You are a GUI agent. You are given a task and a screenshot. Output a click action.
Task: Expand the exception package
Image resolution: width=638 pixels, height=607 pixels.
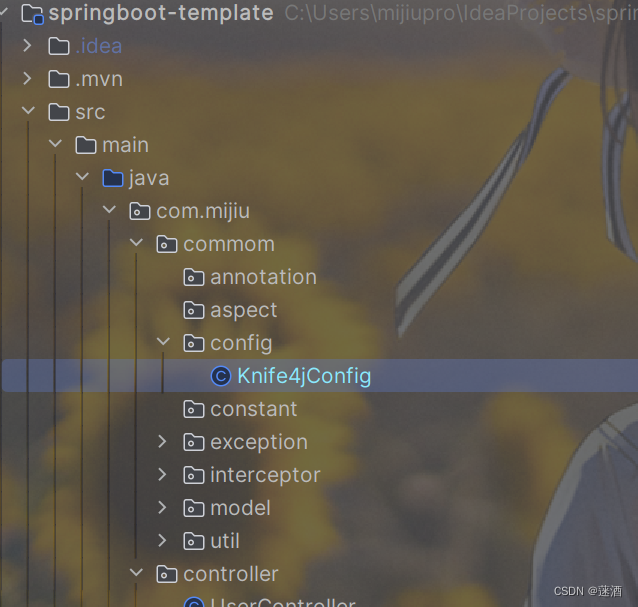(x=162, y=441)
